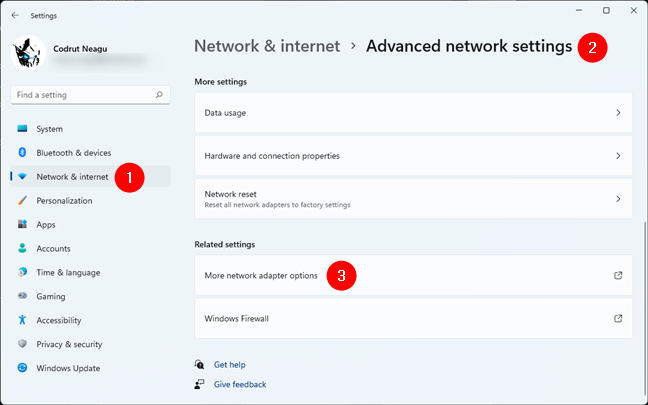Click the Get help link
This screenshot has height=405, width=648.
(x=229, y=364)
